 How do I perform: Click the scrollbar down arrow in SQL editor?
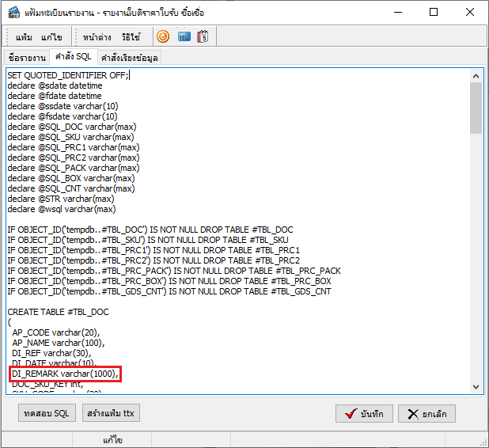476,385
